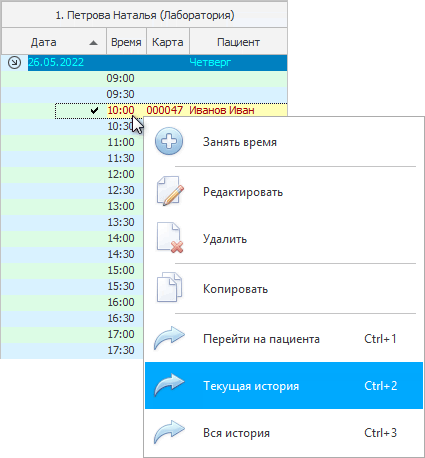Image resolution: width=425 pixels, height=458 pixels.
Task: Click the duplicate pages Копировать icon
Action: tap(169, 287)
